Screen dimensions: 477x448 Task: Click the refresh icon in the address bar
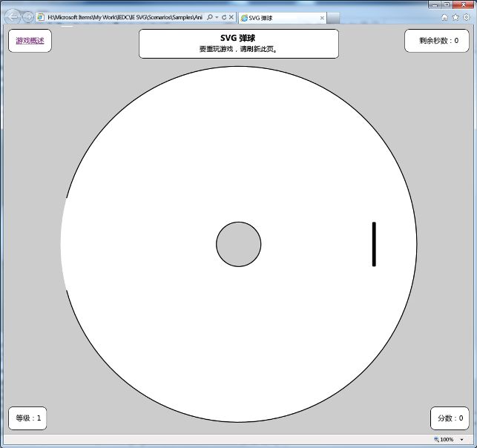pyautogui.click(x=224, y=17)
